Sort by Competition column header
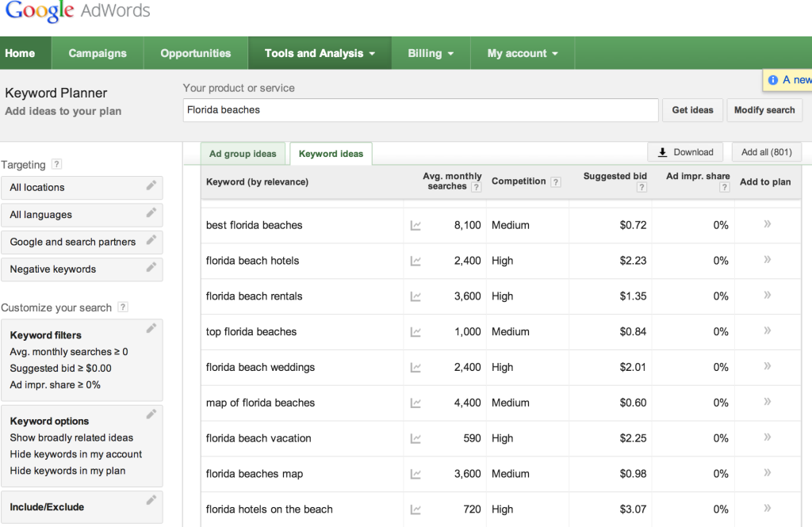The image size is (812, 527). (x=519, y=181)
